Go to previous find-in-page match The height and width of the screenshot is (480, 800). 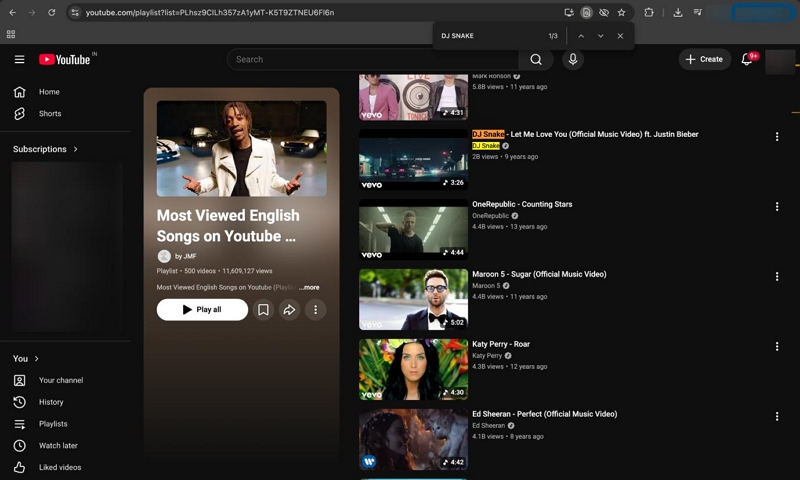(581, 36)
